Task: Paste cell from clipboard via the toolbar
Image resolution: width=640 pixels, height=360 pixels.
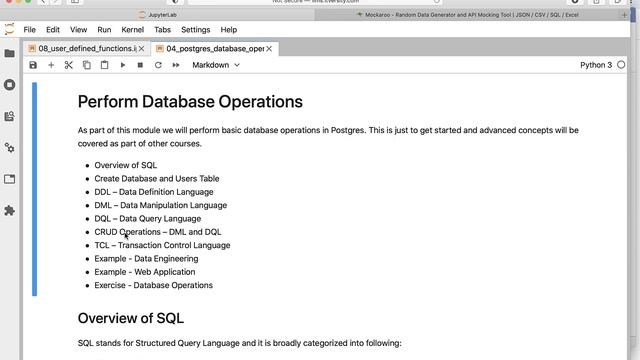Action: 104,65
